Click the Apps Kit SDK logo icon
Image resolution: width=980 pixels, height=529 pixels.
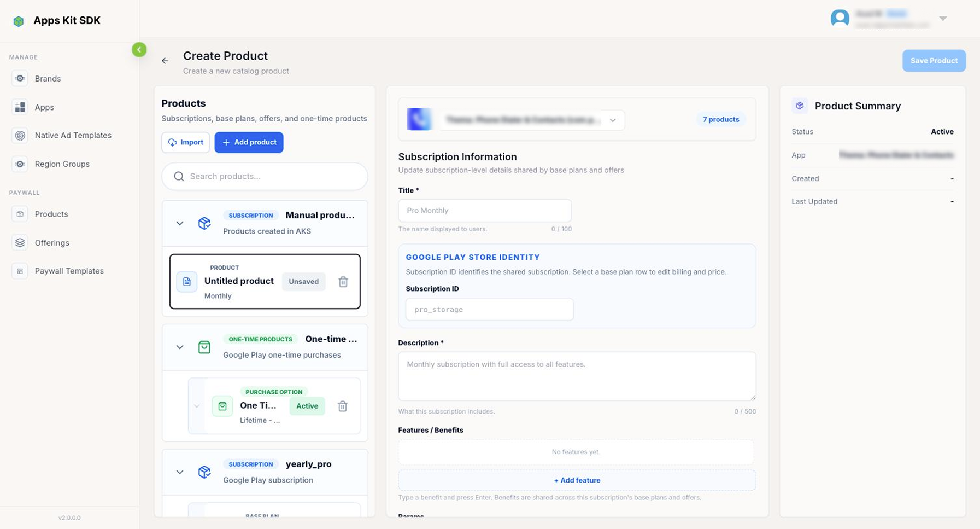click(19, 21)
